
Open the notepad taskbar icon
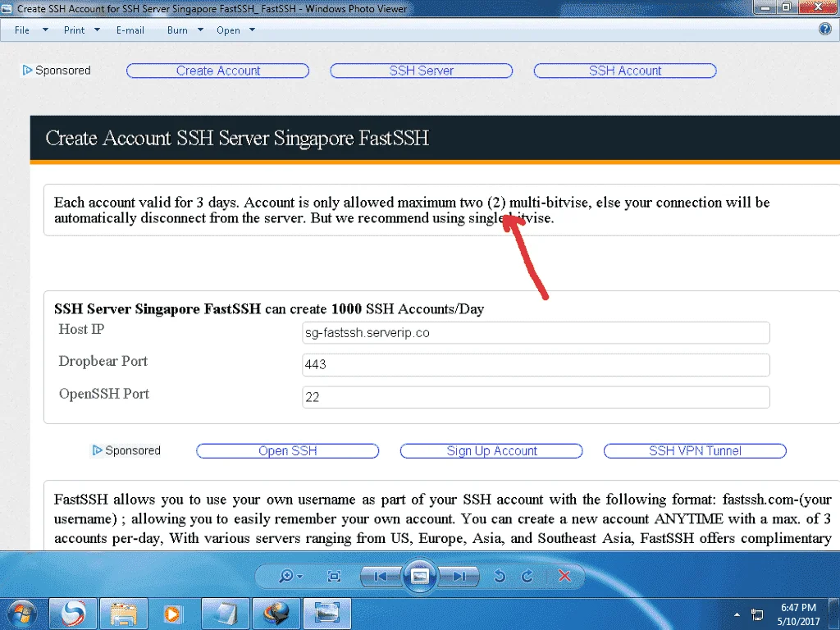coord(225,614)
